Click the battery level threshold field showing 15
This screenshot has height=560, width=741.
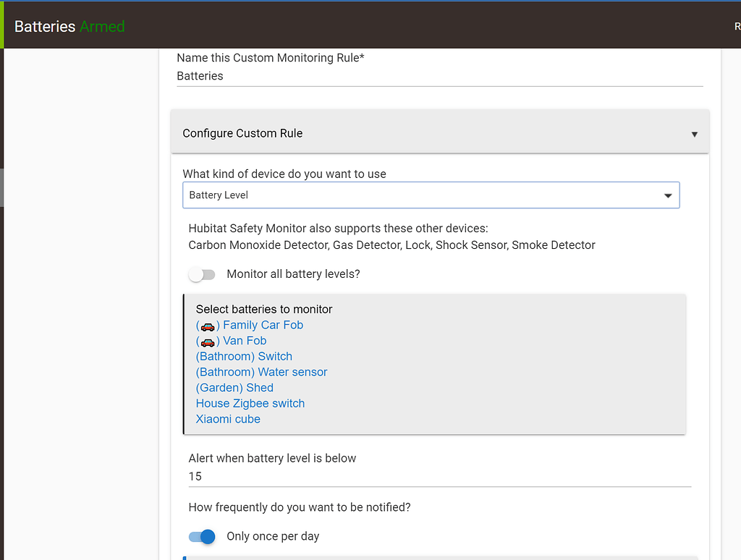coord(439,476)
